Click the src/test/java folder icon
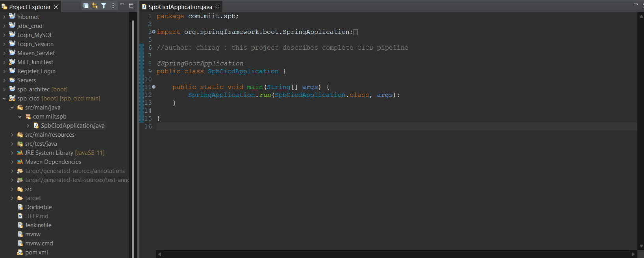The image size is (644, 258). click(x=20, y=144)
